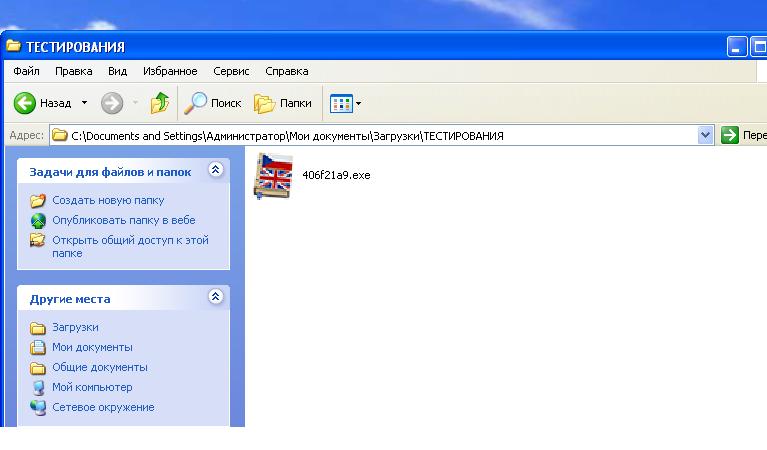Click 'Создать новую папку' link

coord(108,200)
